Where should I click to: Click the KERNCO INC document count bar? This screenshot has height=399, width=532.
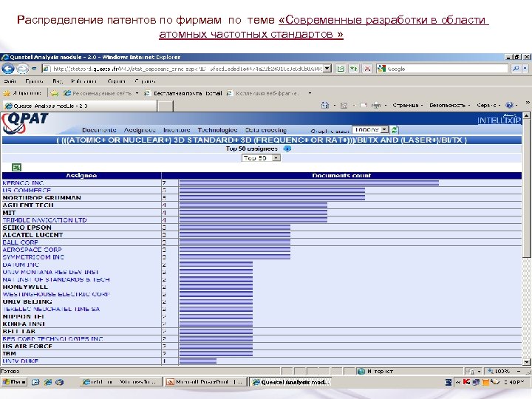[309, 183]
